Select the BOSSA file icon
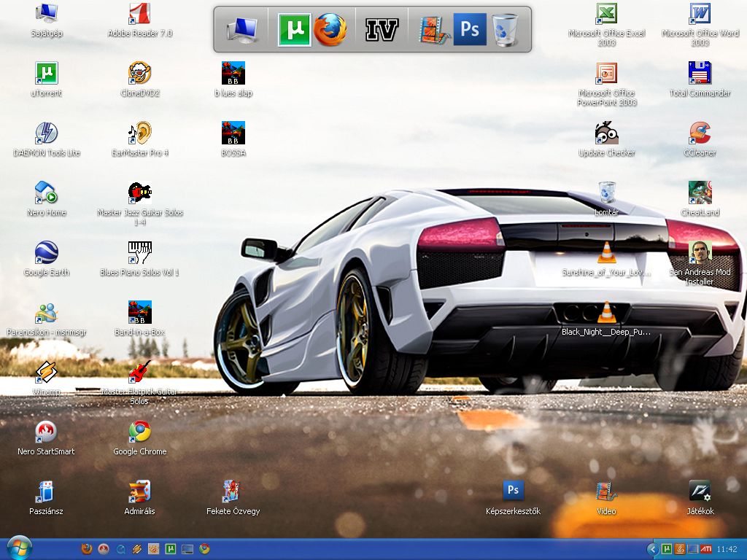 tap(233, 139)
